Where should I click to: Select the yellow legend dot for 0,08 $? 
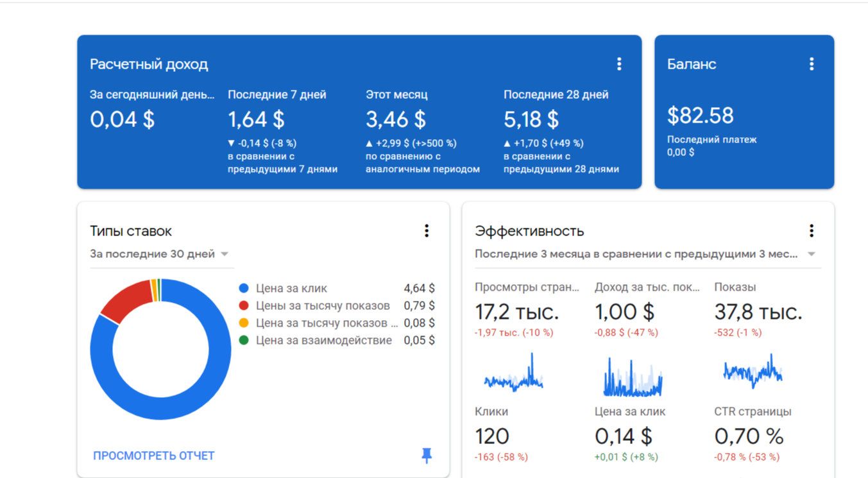(x=244, y=323)
